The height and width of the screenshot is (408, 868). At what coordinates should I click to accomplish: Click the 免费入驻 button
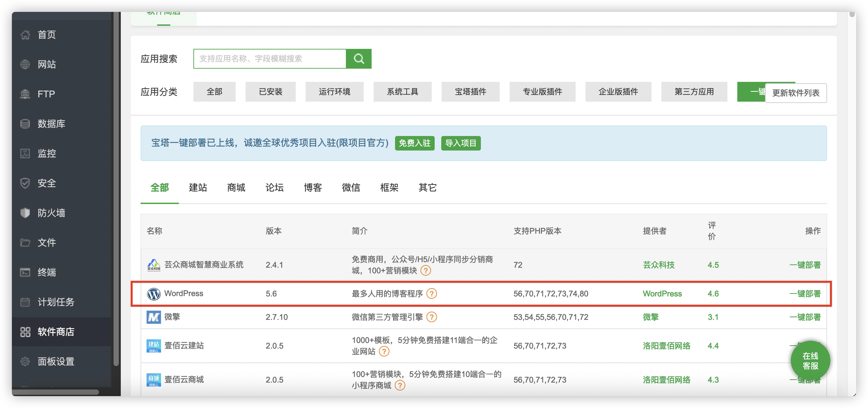pos(415,143)
